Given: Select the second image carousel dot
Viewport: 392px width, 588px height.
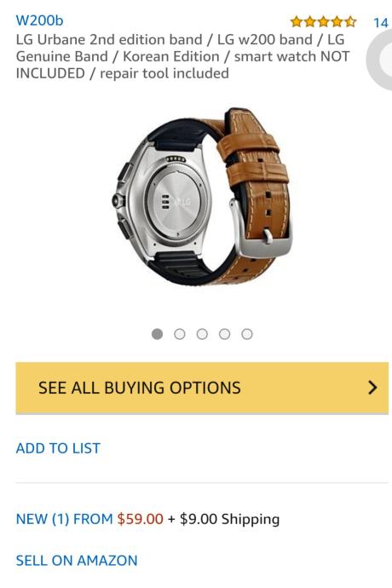Looking at the screenshot, I should 180,334.
